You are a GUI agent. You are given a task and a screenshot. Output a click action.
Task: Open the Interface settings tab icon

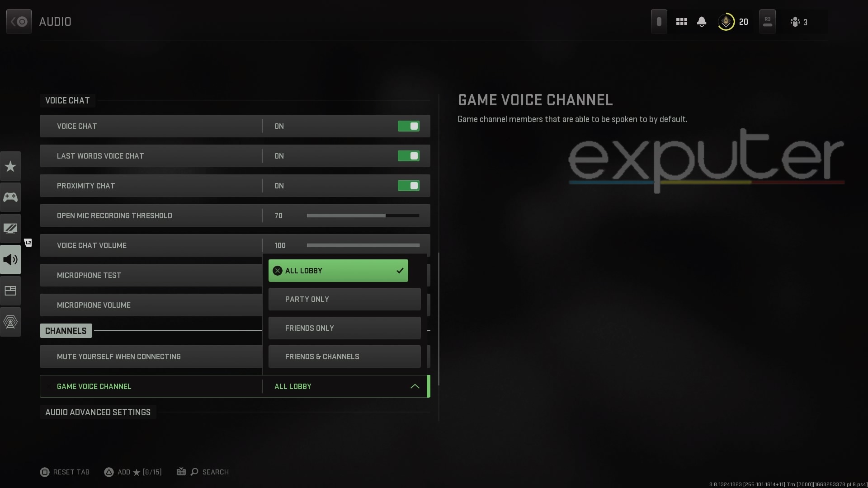click(10, 291)
